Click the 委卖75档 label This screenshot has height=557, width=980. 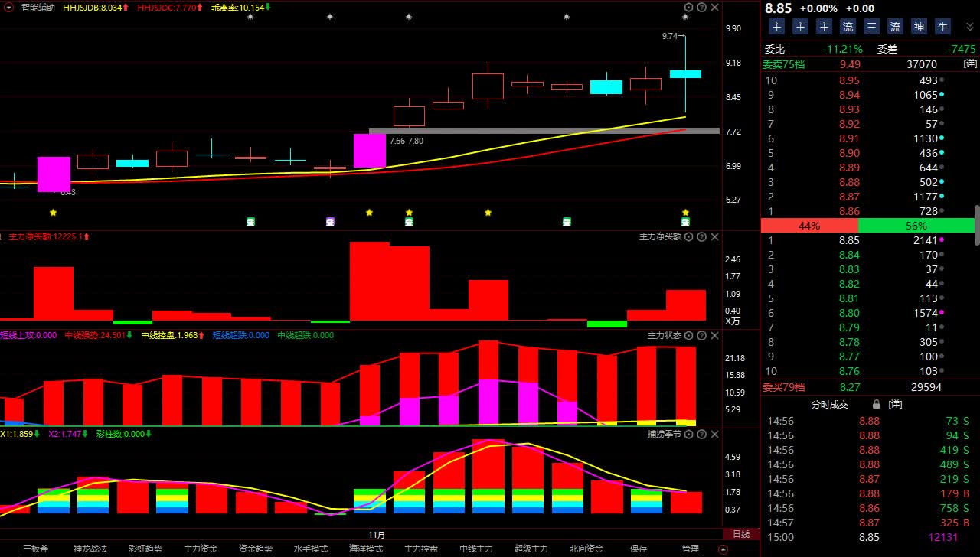783,65
